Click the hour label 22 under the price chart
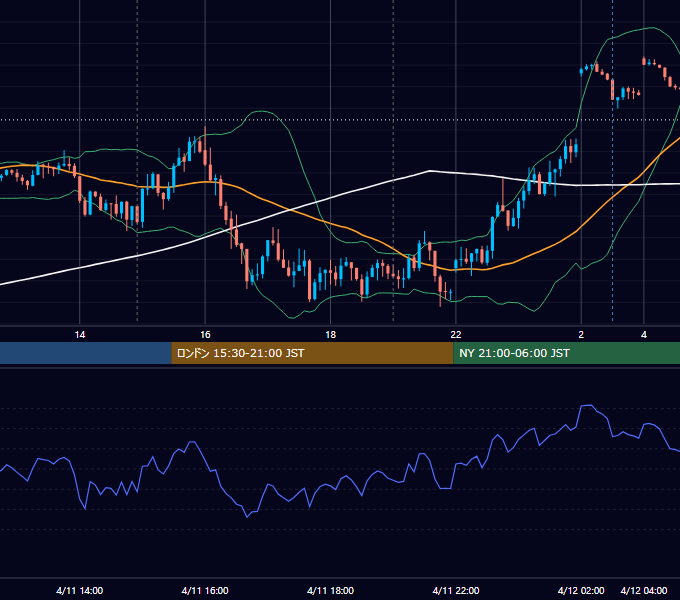The height and width of the screenshot is (600, 680). 456,335
